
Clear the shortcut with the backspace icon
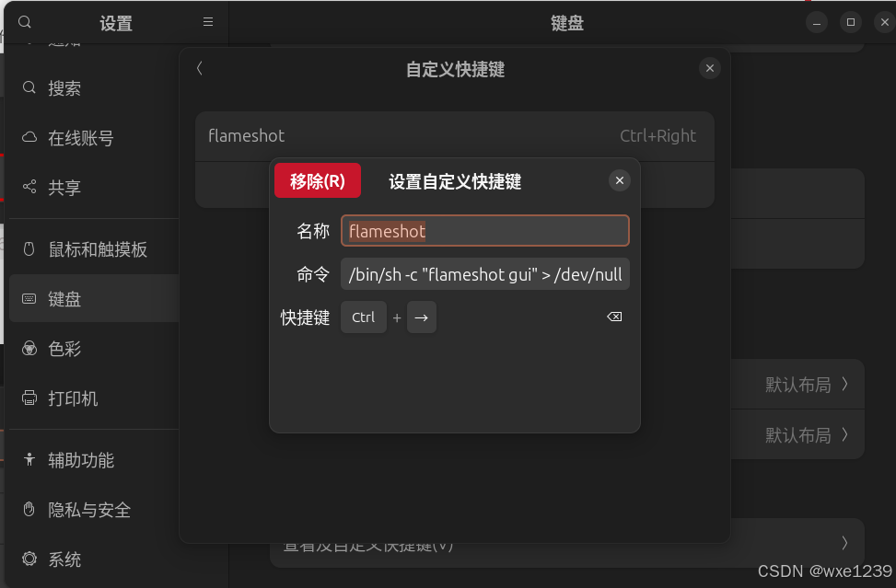point(614,317)
